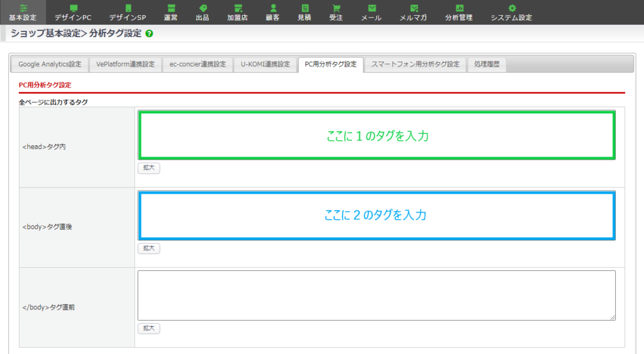This screenshot has height=354, width=644.
Task: Open the システム設定 gear icon
Action: (x=512, y=8)
